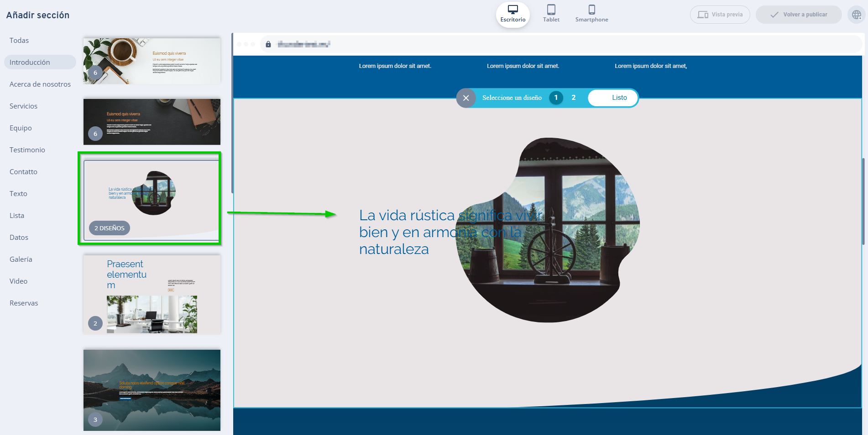Switch to Escritorio desktop view
This screenshot has width=868, height=435.
coord(512,14)
